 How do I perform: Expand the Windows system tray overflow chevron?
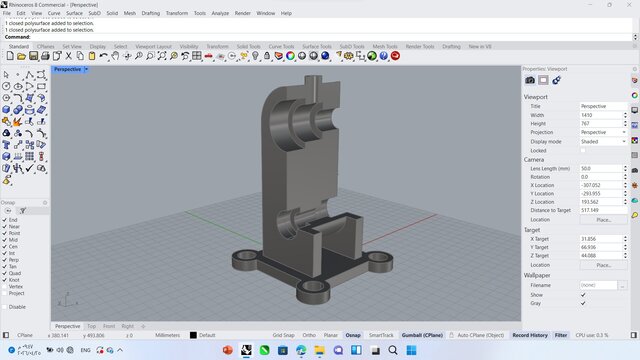pyautogui.click(x=120, y=350)
